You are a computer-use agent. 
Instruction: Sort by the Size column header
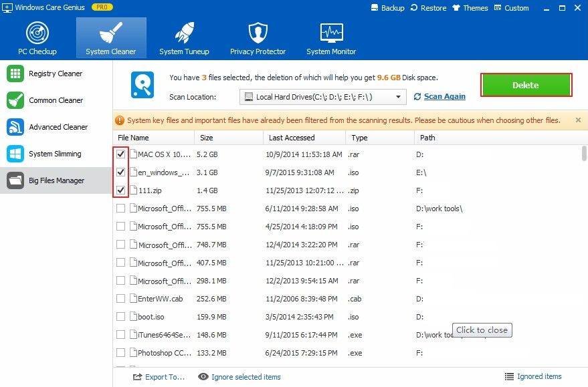coord(229,138)
